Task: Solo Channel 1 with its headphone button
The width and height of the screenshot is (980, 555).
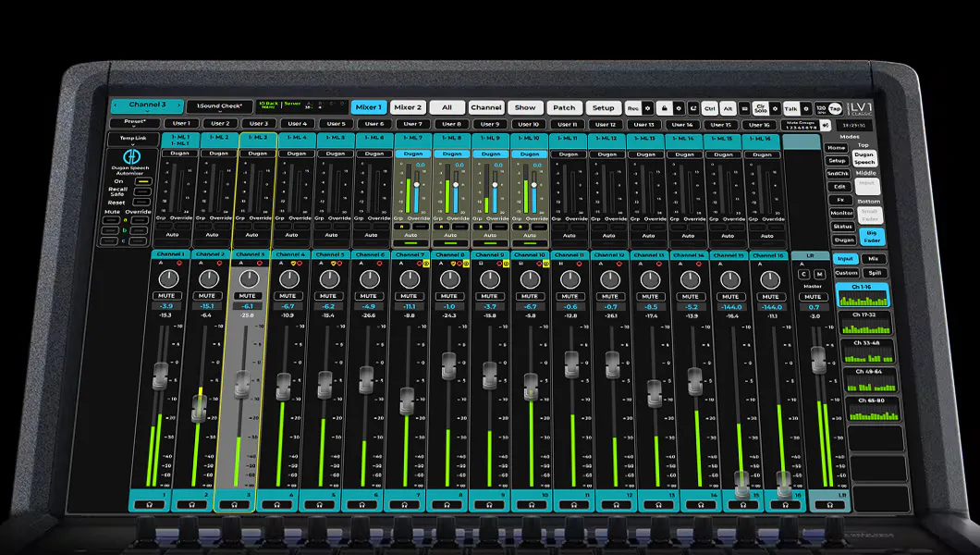Action: (150, 504)
